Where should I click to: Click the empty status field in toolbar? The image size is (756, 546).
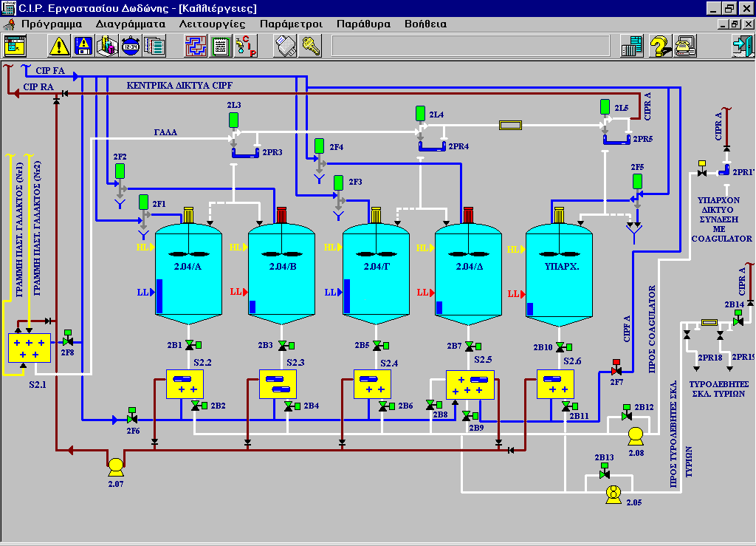pyautogui.click(x=470, y=46)
